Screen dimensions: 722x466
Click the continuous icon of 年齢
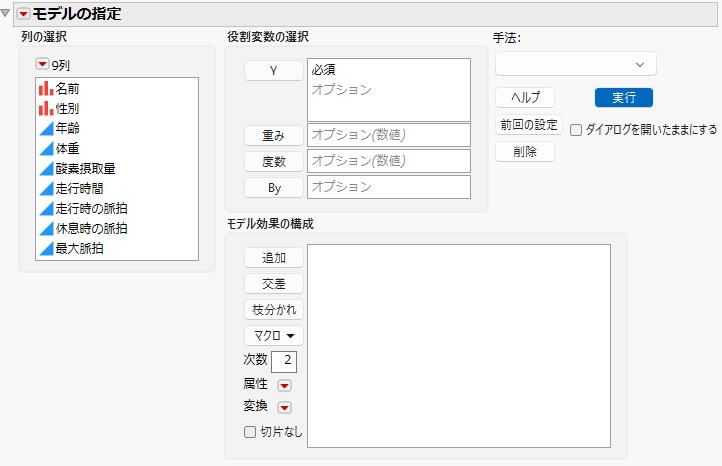[46, 128]
